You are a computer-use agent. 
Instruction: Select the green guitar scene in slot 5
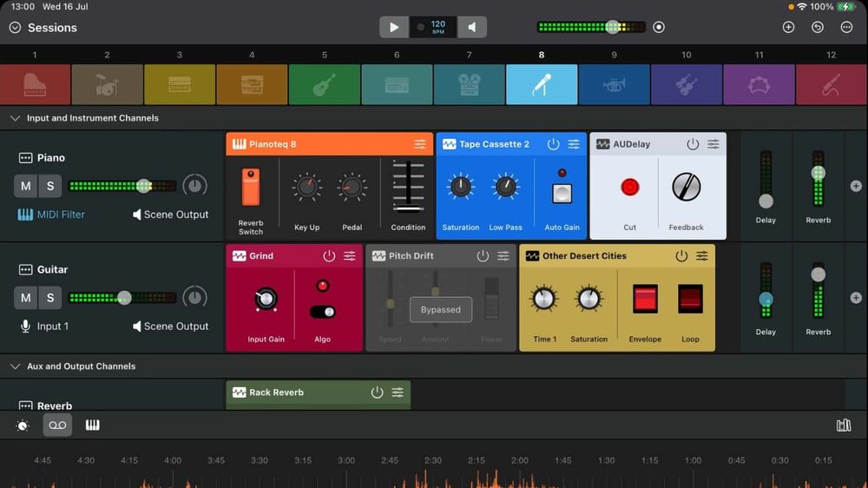click(x=325, y=84)
